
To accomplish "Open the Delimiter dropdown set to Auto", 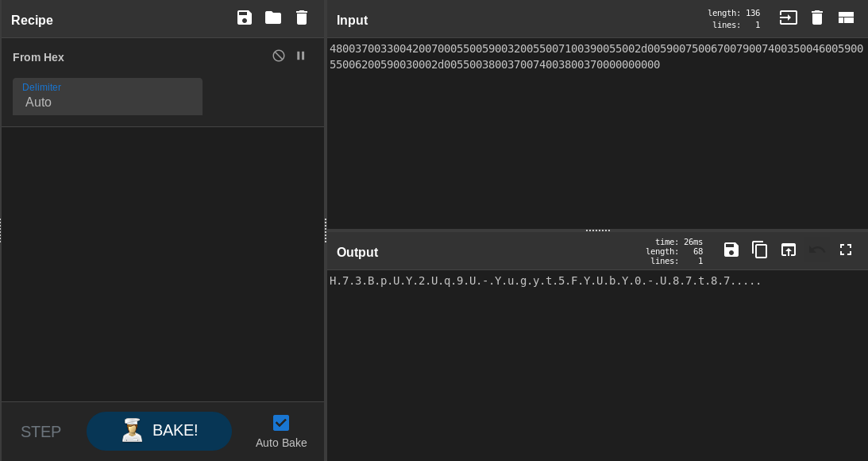I will pyautogui.click(x=107, y=97).
